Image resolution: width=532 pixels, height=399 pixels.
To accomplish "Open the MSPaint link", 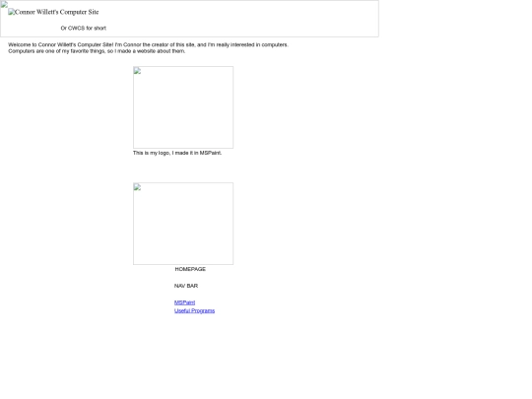I will click(x=184, y=302).
